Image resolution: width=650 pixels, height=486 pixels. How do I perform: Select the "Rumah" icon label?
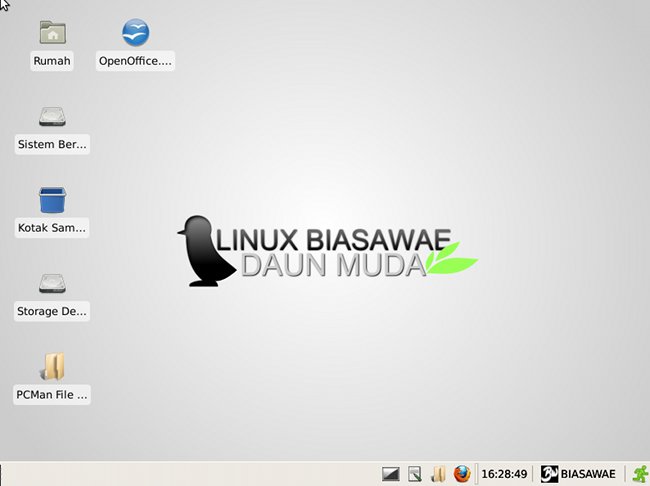(52, 61)
